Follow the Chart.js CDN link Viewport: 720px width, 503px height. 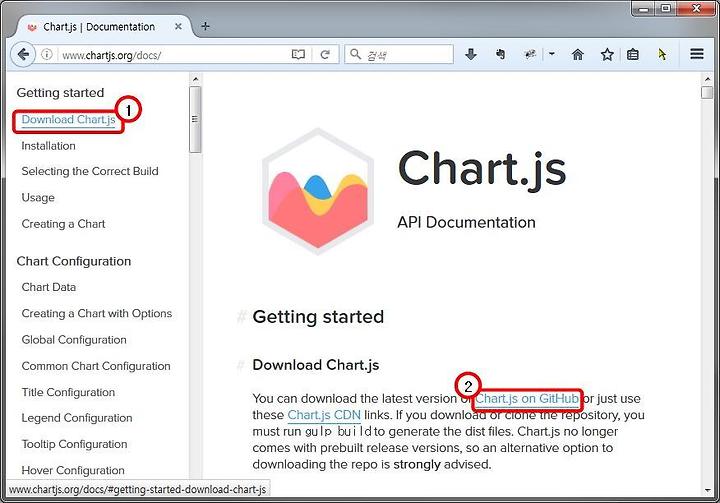tap(324, 415)
